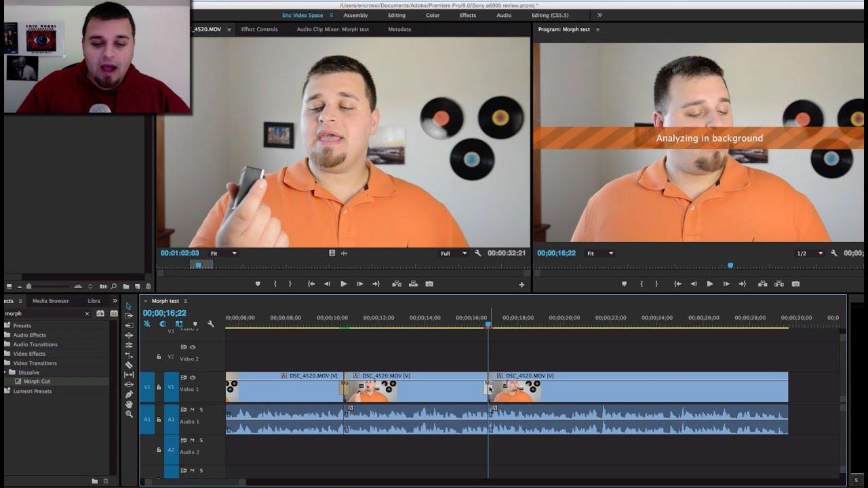Click Insert button in Source monitor
This screenshot has height=488, width=868.
[x=397, y=284]
